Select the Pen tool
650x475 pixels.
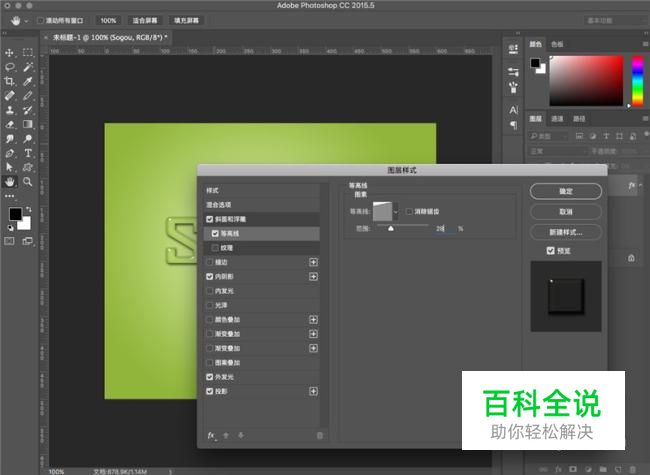click(x=10, y=153)
